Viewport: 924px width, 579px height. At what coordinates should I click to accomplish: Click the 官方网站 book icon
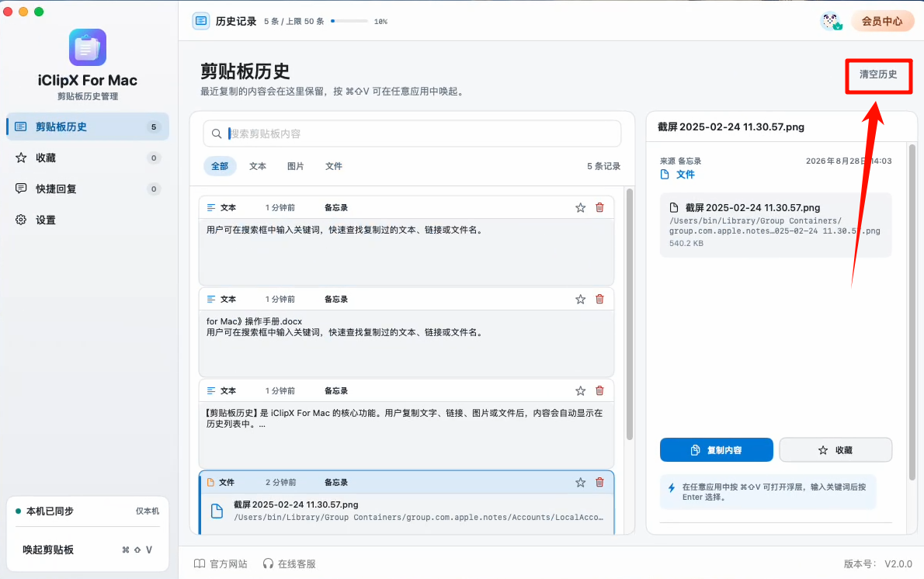click(x=200, y=563)
